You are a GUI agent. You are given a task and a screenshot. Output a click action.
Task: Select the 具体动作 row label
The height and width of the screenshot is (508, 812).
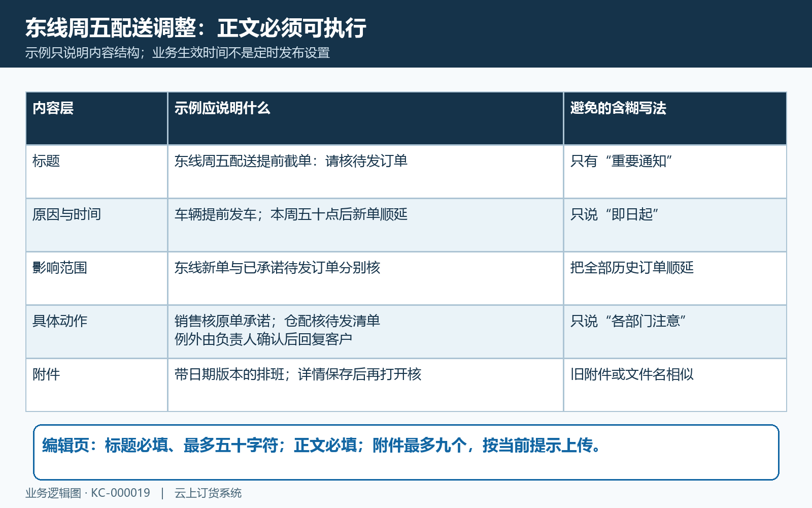pos(96,332)
